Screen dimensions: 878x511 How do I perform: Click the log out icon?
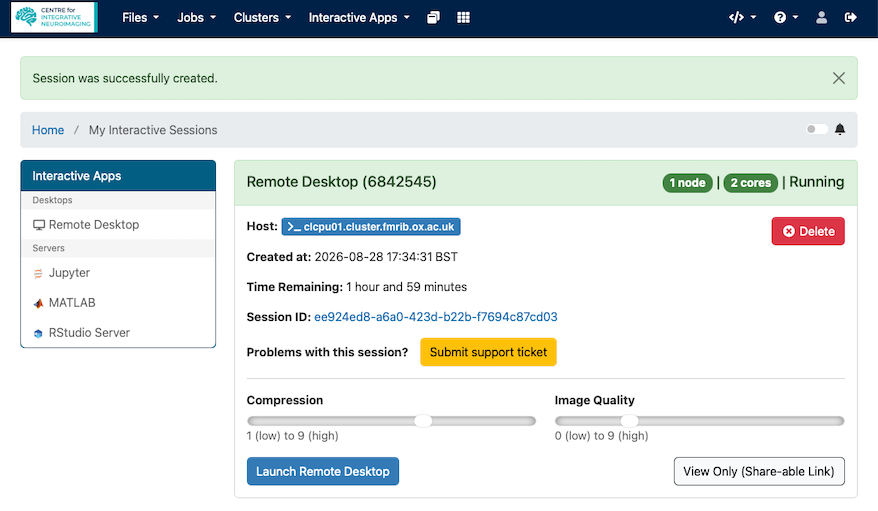(x=850, y=17)
